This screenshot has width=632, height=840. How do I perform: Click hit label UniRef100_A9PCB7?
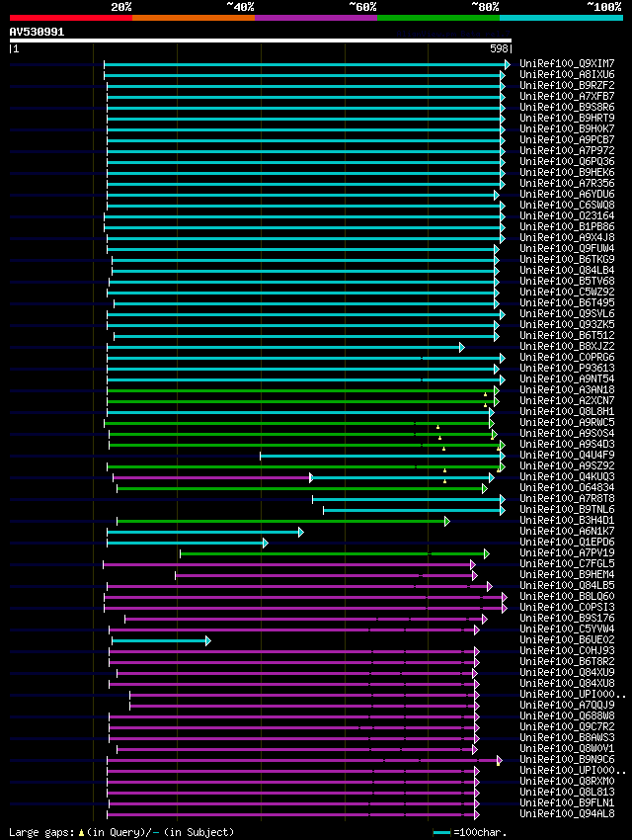[567, 139]
